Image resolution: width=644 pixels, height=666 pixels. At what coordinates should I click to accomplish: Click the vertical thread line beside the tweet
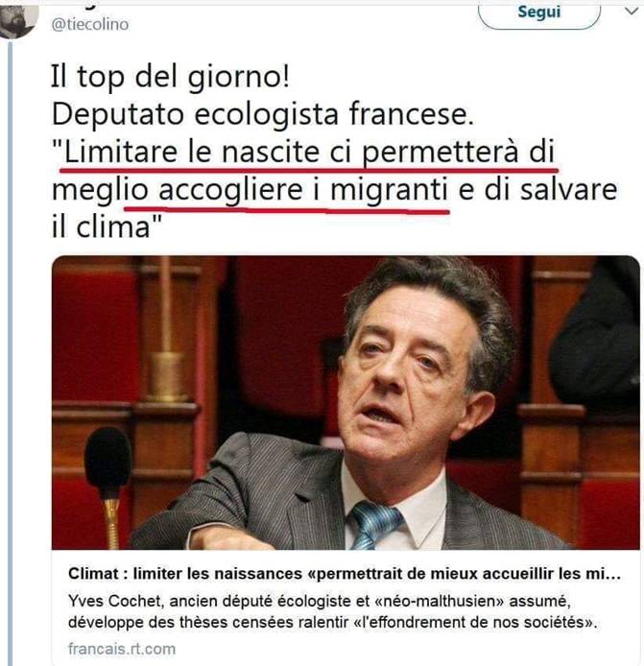click(11, 352)
